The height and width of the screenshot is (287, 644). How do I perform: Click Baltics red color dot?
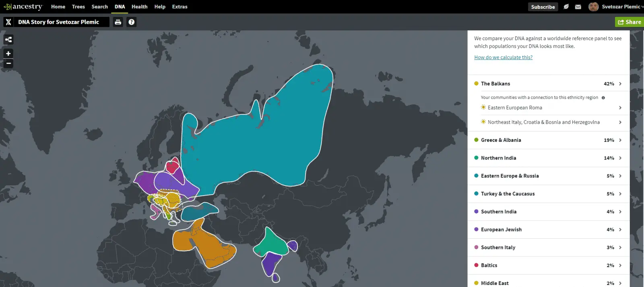coord(476,265)
